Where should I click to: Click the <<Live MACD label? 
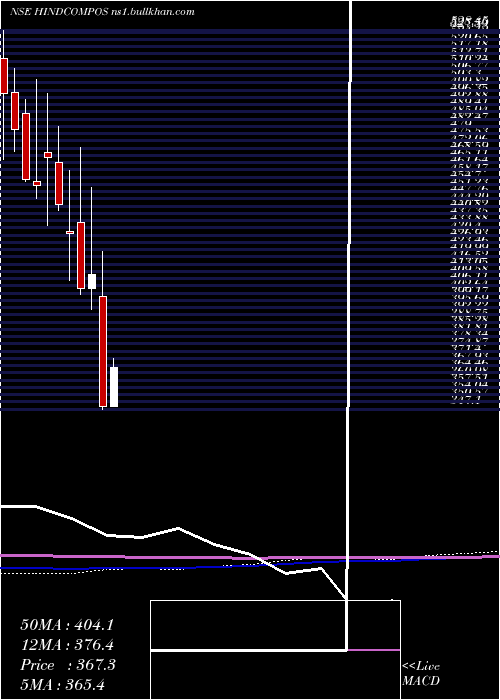point(421,674)
